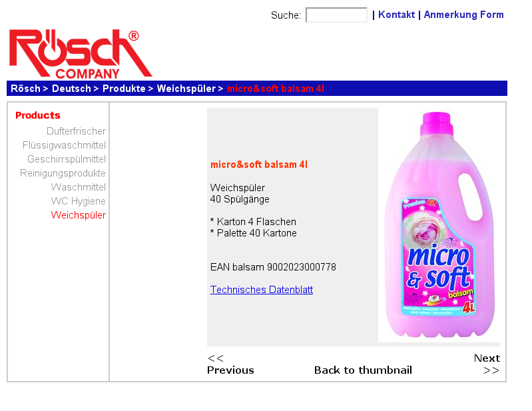This screenshot has width=532, height=411.
Task: Choose Reinigungsprodukte in the sidebar
Action: 63,173
